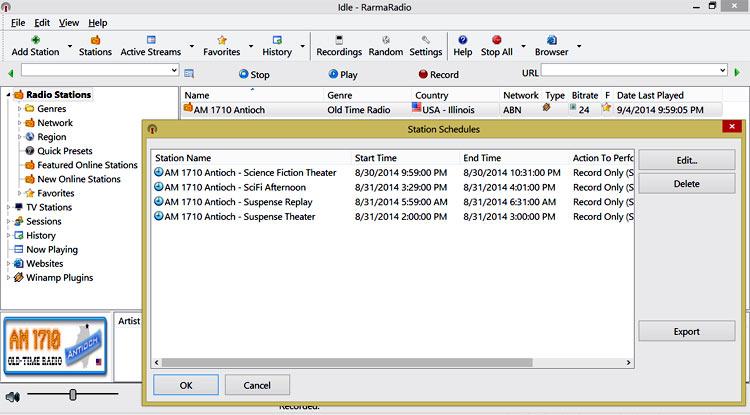
Task: Open the Recordings toolbar icon
Action: tap(338, 41)
